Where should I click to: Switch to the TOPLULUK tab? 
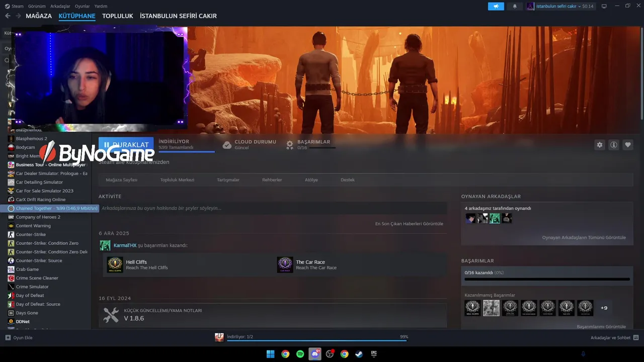pos(118,16)
